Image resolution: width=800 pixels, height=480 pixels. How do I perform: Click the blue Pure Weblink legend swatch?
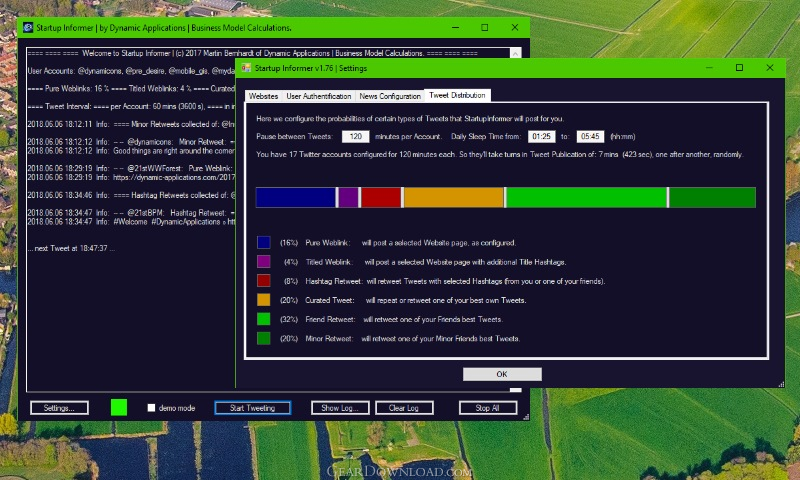tap(264, 242)
